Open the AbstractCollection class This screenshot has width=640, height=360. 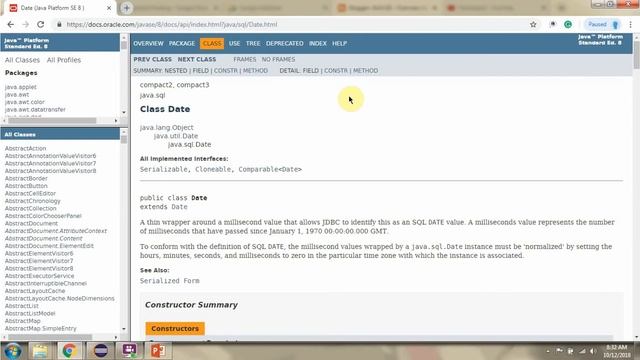pos(31,209)
